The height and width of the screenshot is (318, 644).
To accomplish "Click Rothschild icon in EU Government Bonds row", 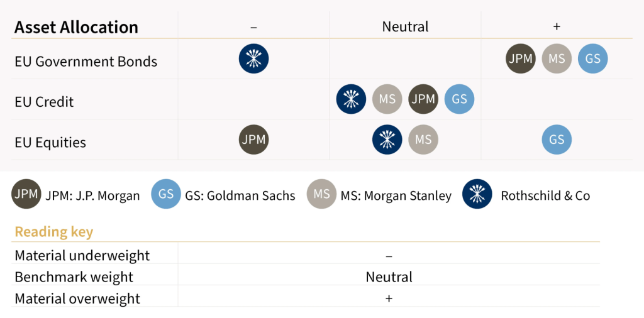I will pos(253,59).
